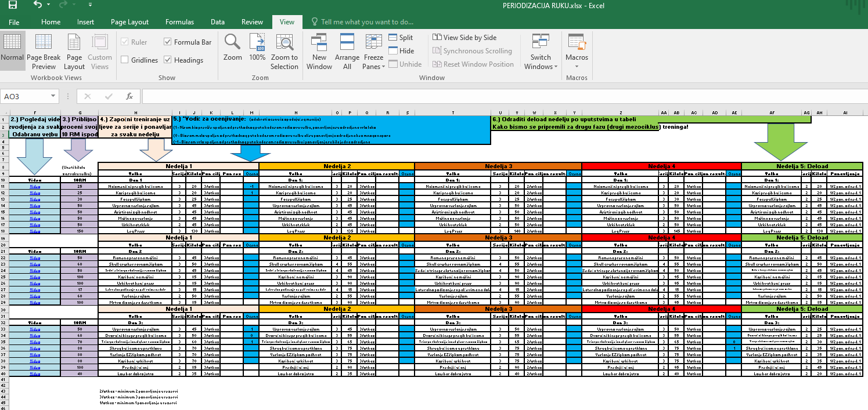The width and height of the screenshot is (868, 410).
Task: Expand the Macros dropdown arrow
Action: click(x=577, y=66)
